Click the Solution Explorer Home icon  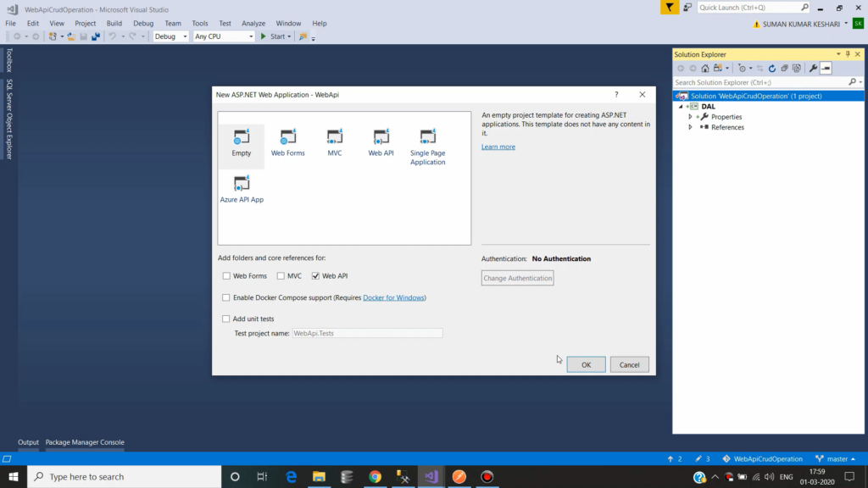tap(704, 68)
